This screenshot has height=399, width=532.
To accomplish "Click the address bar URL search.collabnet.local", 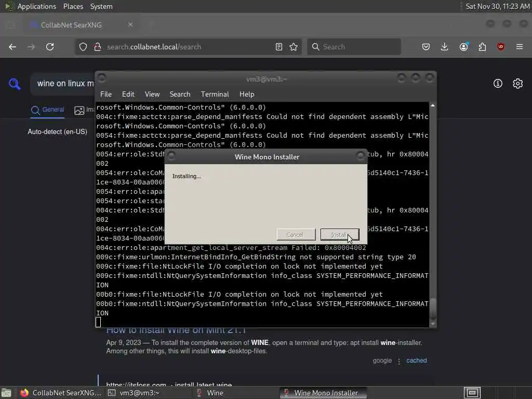I will (154, 47).
